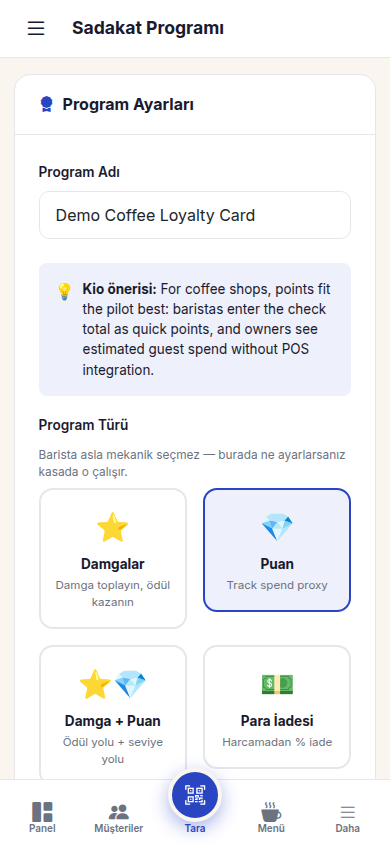
Task: Choose the Para İadesi option
Action: 277,707
